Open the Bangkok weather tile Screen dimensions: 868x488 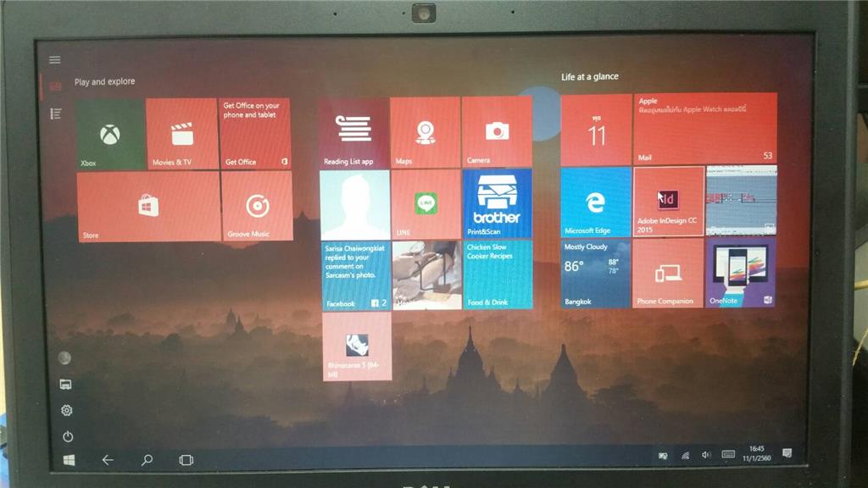pos(596,274)
